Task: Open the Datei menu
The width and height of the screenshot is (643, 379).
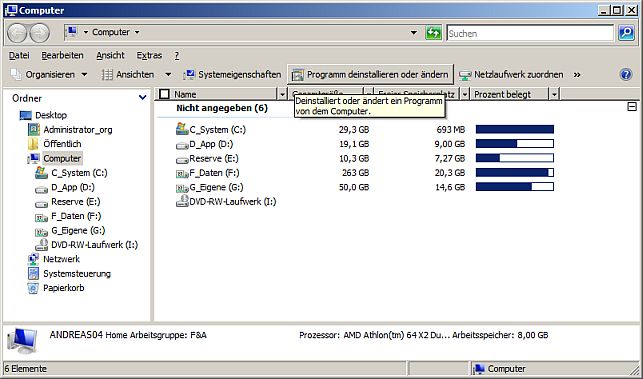Action: click(19, 55)
